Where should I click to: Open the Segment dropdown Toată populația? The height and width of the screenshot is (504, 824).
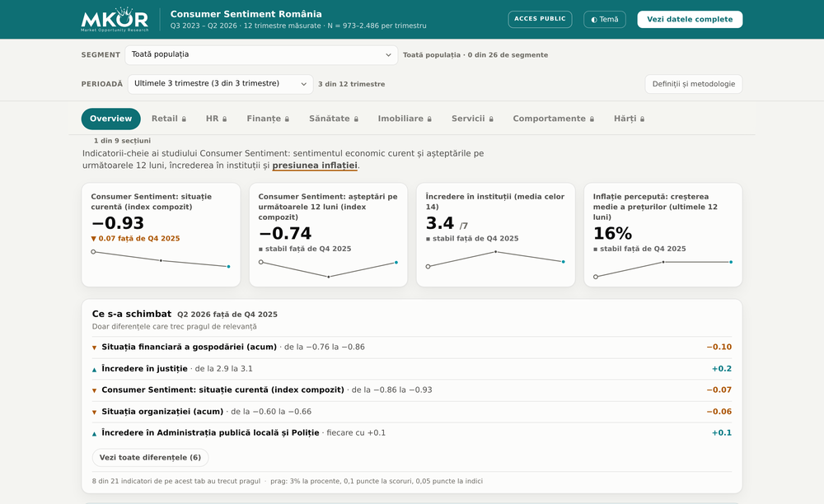[x=261, y=54]
